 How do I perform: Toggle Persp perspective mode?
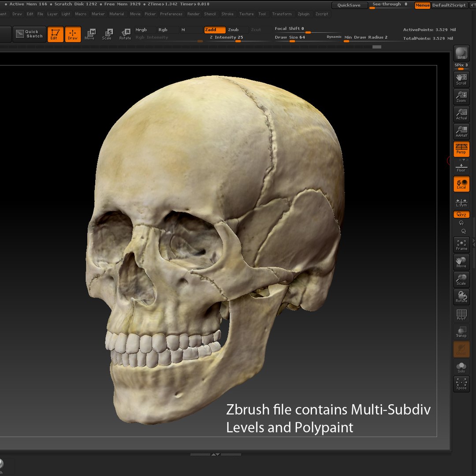461,149
